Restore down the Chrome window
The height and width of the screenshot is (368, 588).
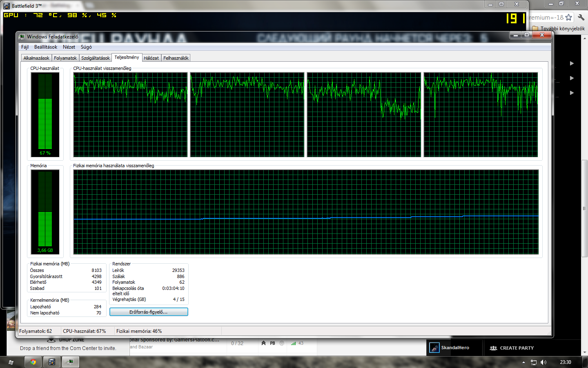(561, 3)
